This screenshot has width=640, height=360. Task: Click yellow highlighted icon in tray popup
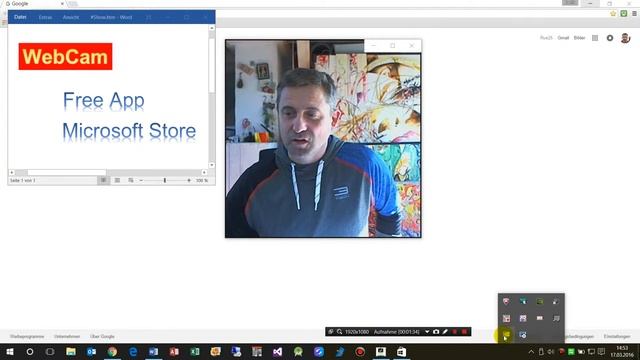[x=506, y=335]
